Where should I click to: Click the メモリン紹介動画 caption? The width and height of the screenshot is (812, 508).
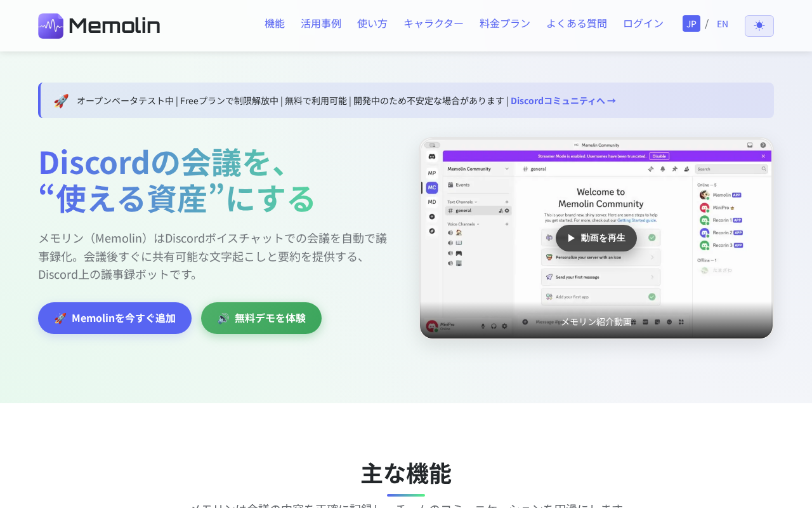(x=596, y=321)
